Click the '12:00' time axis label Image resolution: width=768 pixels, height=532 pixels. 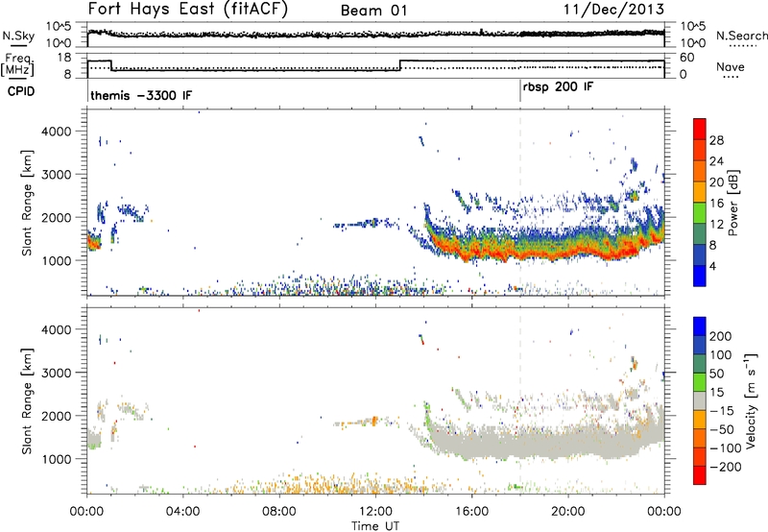[x=375, y=512]
